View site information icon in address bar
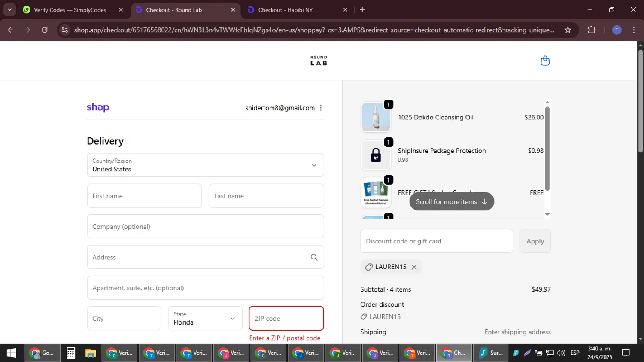 coord(65,30)
